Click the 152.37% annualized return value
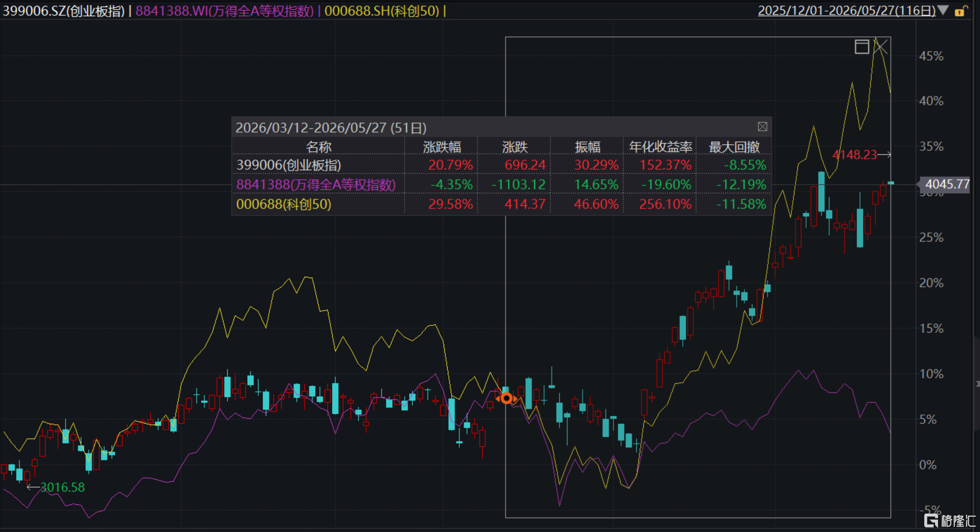980x532 pixels. click(665, 165)
